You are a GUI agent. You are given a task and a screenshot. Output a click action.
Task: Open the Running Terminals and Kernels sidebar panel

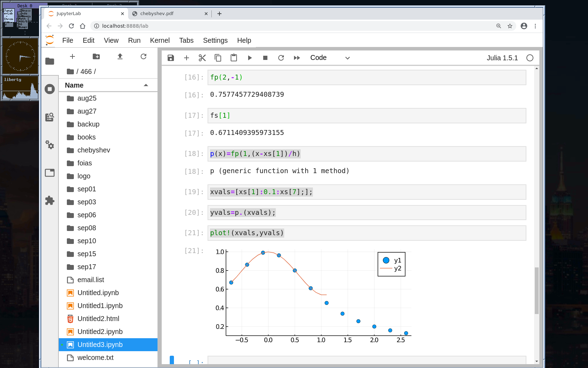pyautogui.click(x=50, y=89)
